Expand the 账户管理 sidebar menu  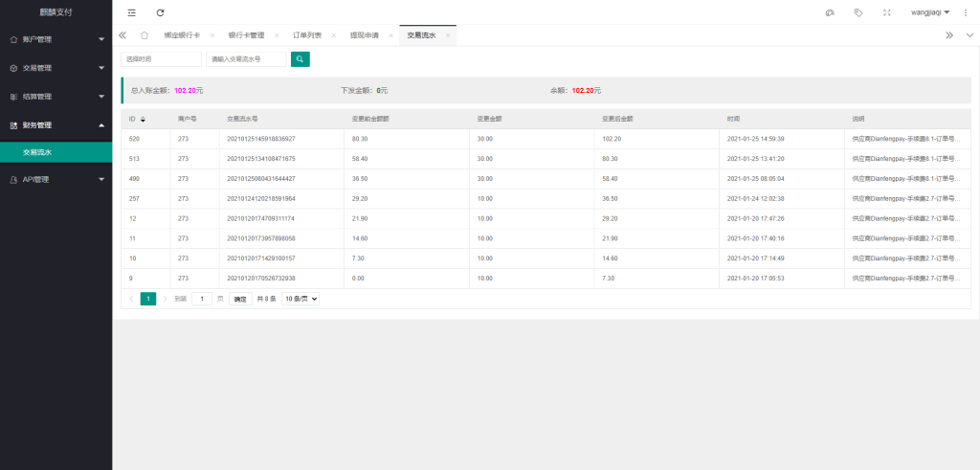[x=56, y=39]
